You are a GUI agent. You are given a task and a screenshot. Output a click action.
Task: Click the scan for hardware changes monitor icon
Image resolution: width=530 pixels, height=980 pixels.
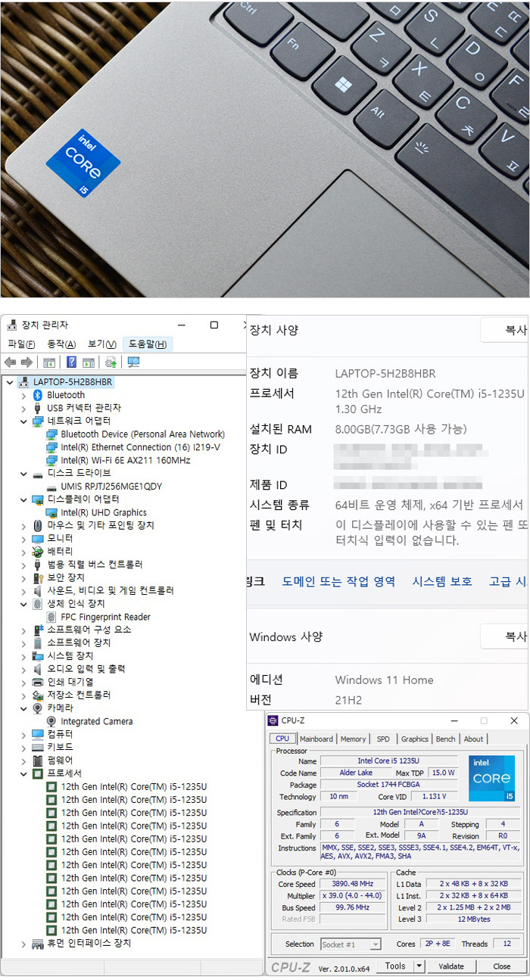pos(134,362)
